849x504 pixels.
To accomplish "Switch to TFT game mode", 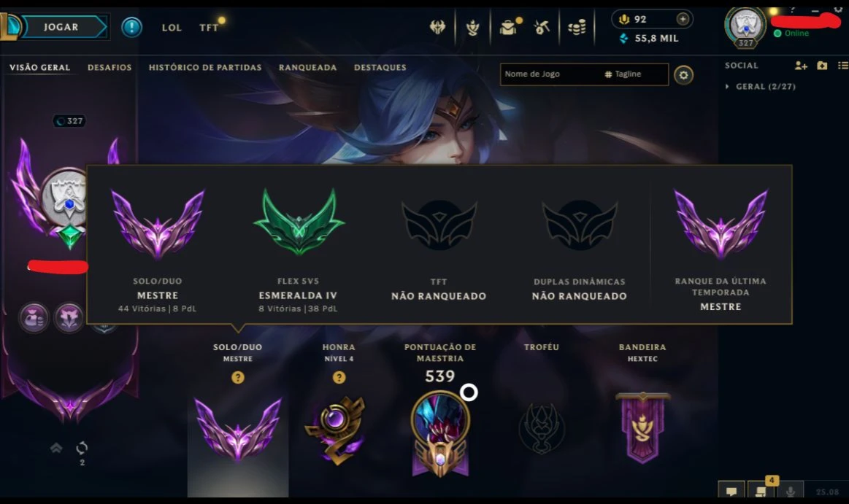I will pyautogui.click(x=209, y=28).
